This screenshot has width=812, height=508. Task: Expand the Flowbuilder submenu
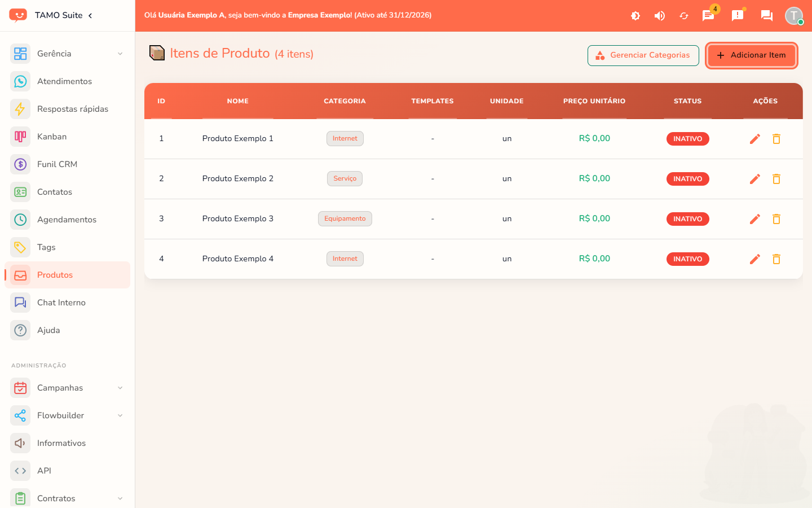click(67, 415)
